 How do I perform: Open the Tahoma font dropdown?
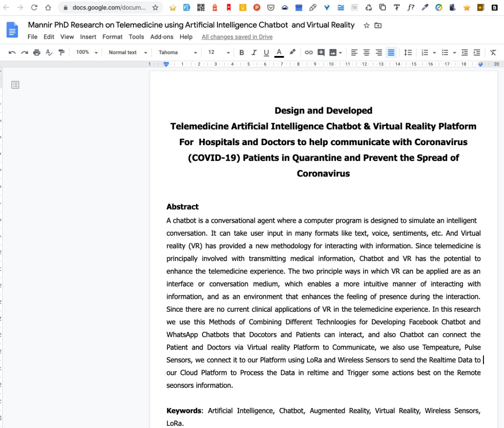coord(178,52)
